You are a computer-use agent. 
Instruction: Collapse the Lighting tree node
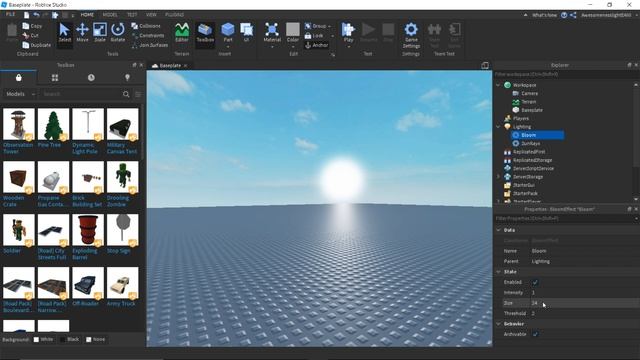point(498,127)
